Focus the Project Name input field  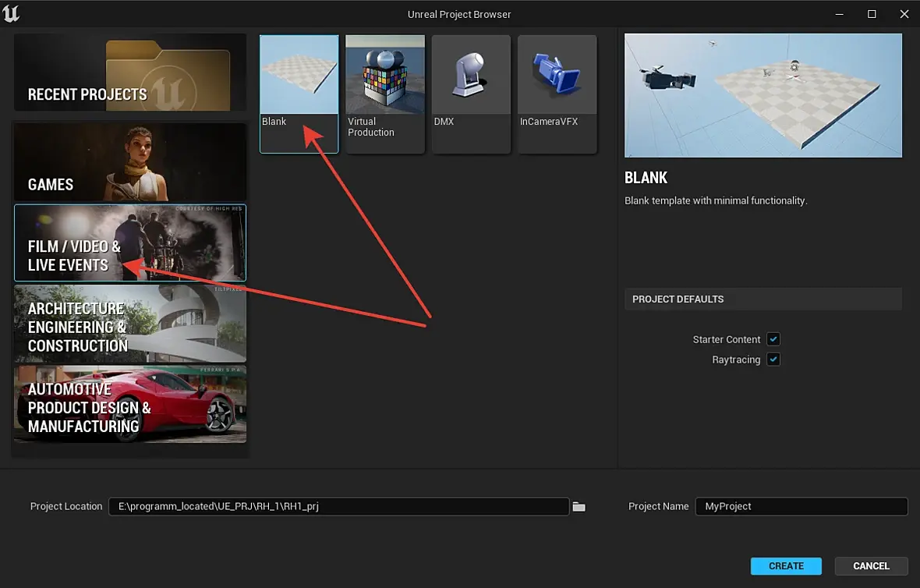801,506
